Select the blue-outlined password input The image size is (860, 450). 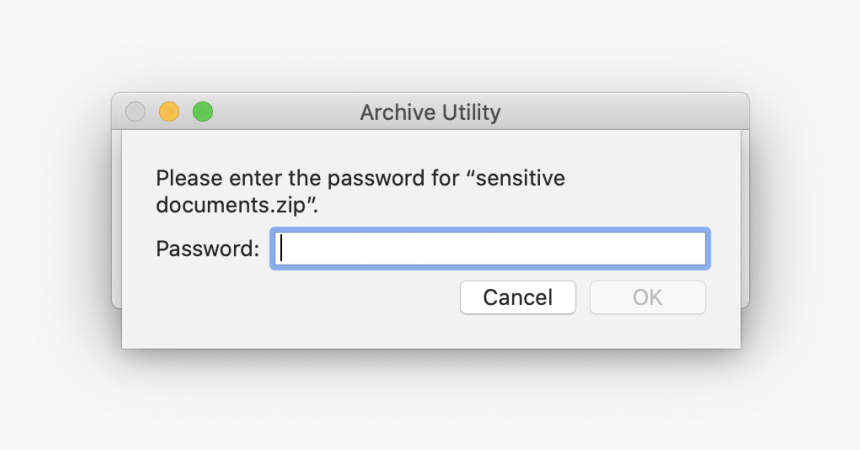(490, 248)
